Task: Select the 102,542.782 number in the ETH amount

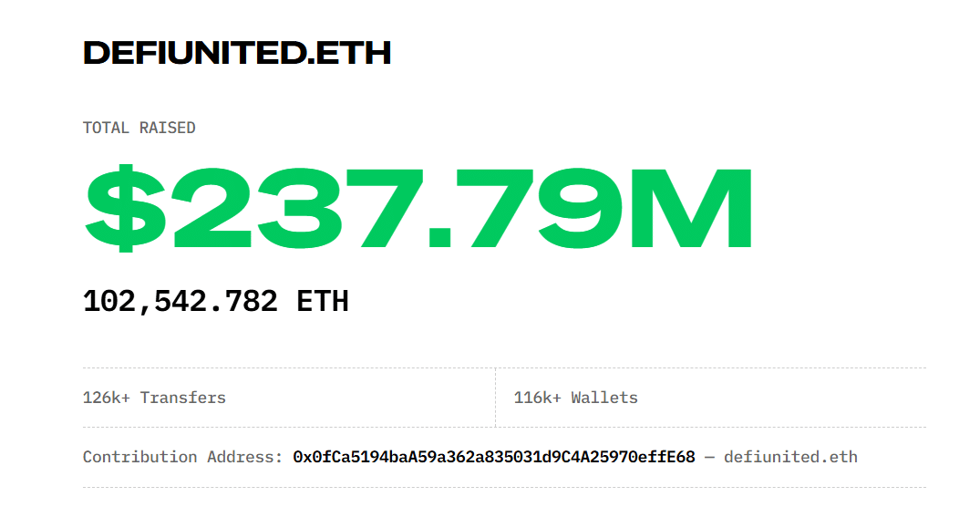Action: (180, 301)
